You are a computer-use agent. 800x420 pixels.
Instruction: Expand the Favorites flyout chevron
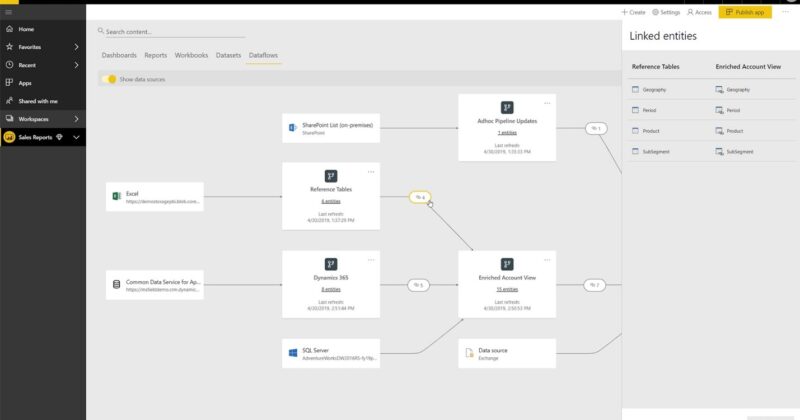click(77, 47)
